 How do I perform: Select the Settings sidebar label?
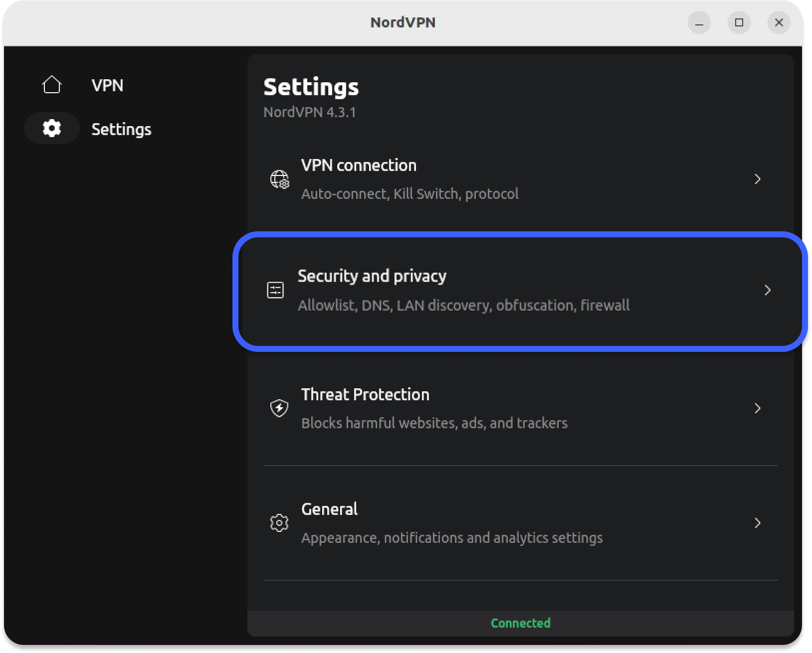pos(121,130)
